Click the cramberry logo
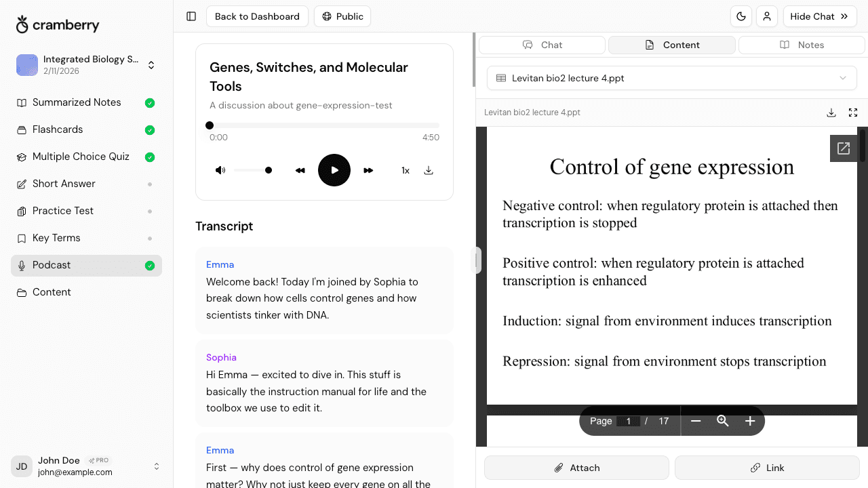 58,24
